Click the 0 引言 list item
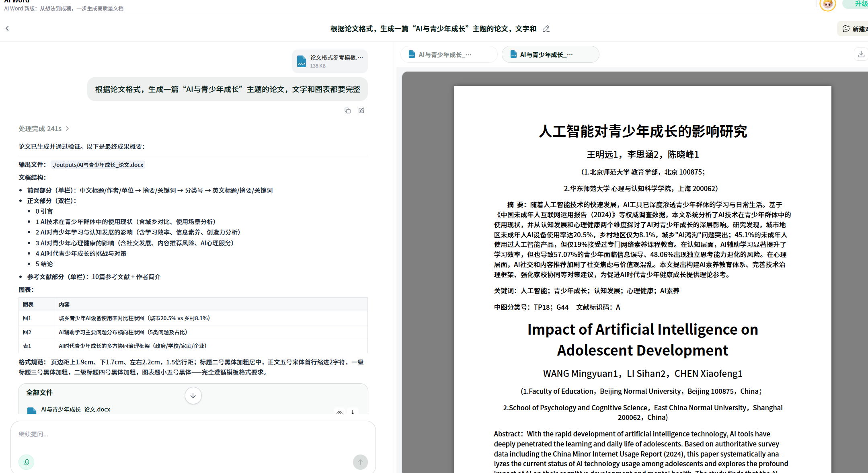This screenshot has height=473, width=868. coord(44,212)
